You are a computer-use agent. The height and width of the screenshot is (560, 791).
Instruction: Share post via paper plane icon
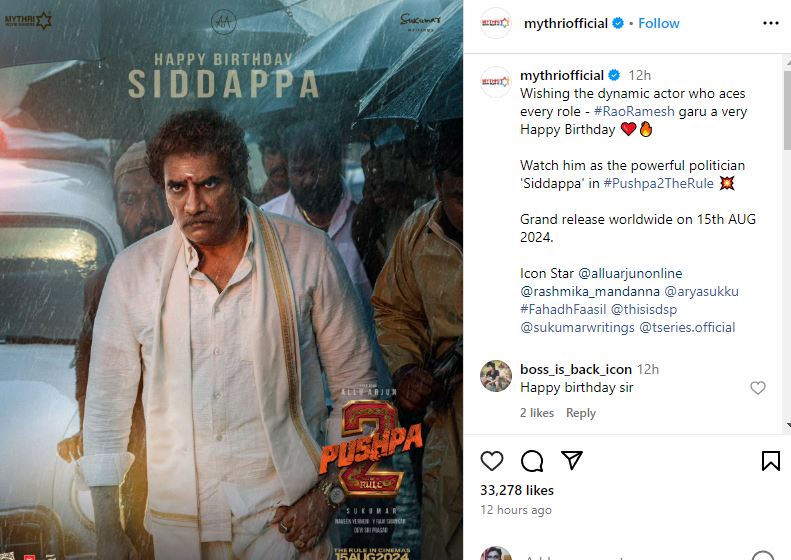pyautogui.click(x=572, y=460)
